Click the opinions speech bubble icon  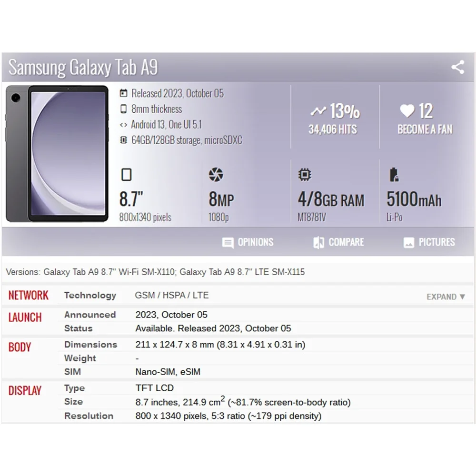[x=228, y=243]
